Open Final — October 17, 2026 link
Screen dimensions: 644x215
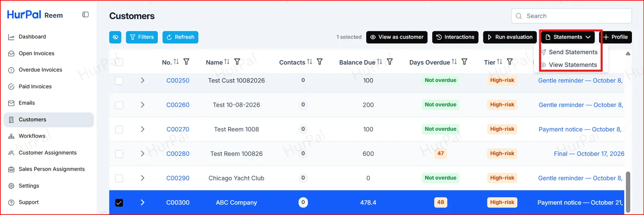589,154
